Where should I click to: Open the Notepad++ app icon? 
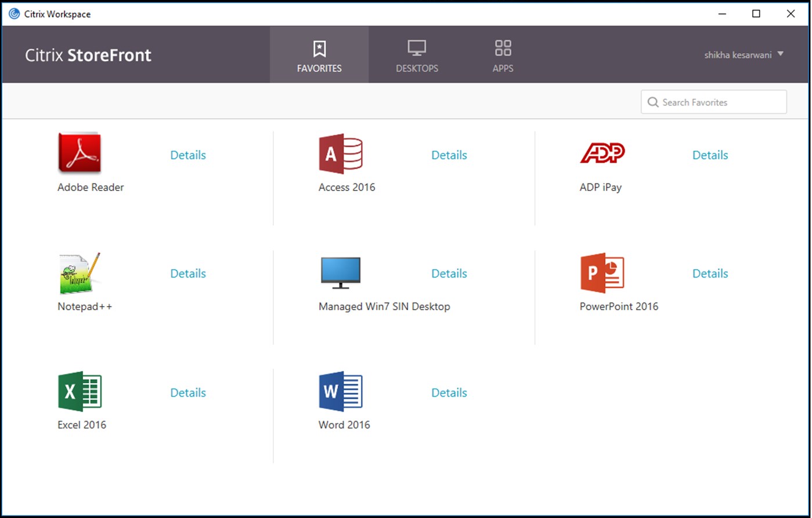pyautogui.click(x=80, y=273)
